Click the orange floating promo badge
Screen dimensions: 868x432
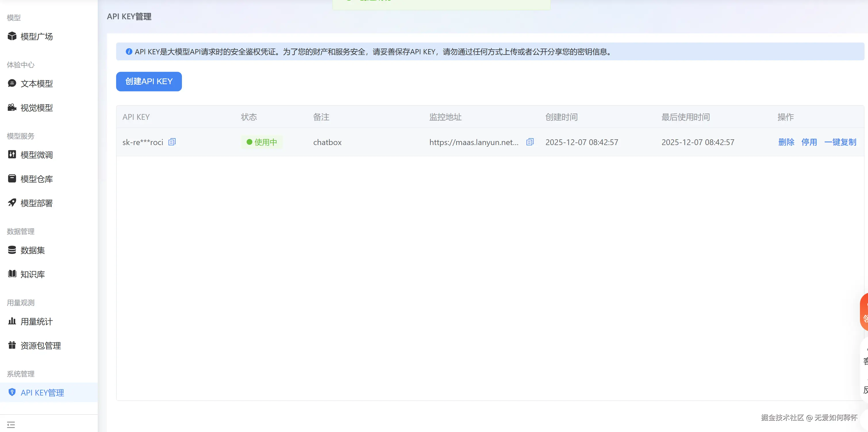point(864,312)
